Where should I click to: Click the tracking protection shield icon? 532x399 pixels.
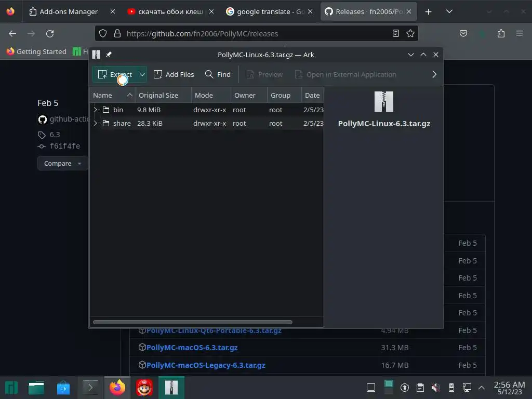(x=103, y=33)
